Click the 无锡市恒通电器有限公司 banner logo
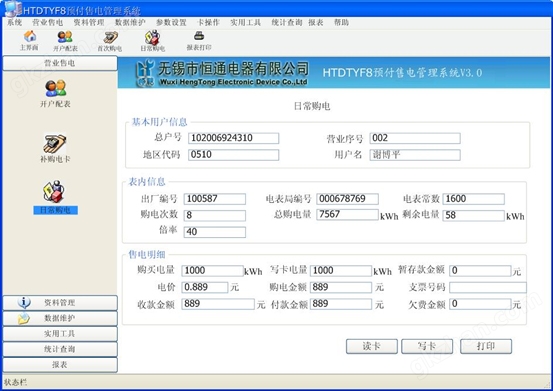The height and width of the screenshot is (391, 553). point(223,73)
